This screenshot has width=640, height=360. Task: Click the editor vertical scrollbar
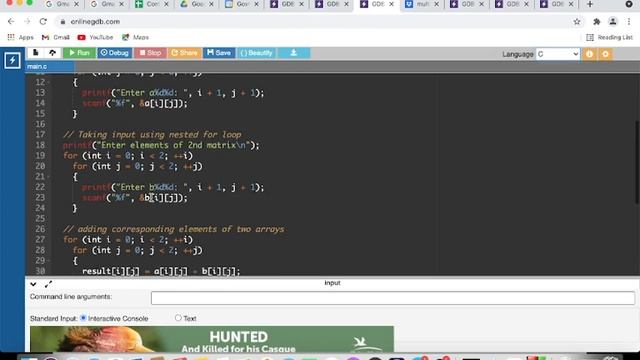tap(637, 162)
